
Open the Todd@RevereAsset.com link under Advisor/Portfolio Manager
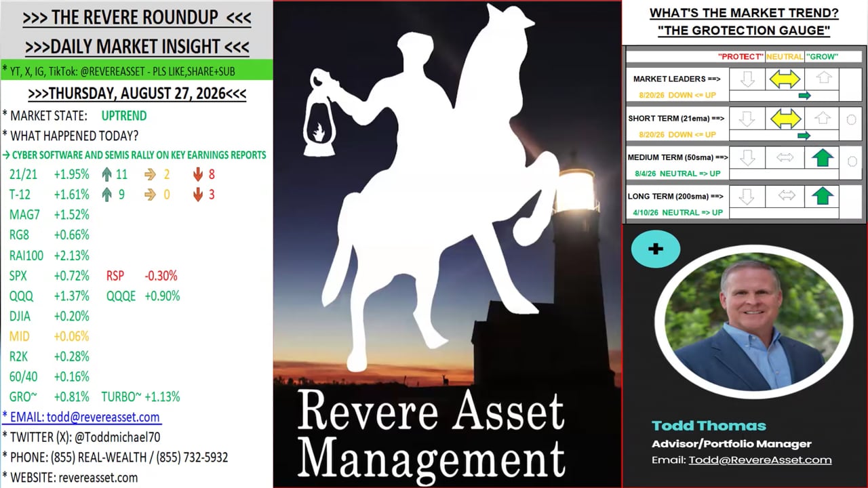click(x=760, y=460)
